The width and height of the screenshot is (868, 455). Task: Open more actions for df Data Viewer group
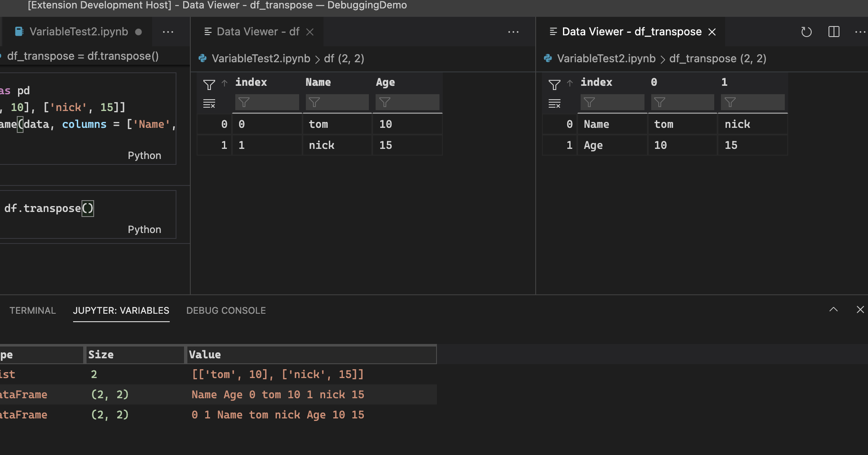click(x=513, y=32)
